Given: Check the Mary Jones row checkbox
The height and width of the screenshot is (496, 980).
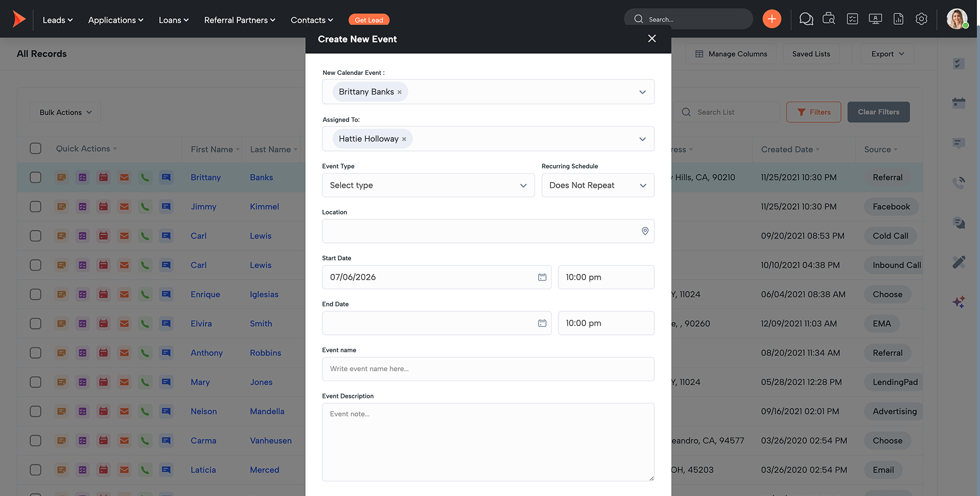Looking at the screenshot, I should point(36,382).
